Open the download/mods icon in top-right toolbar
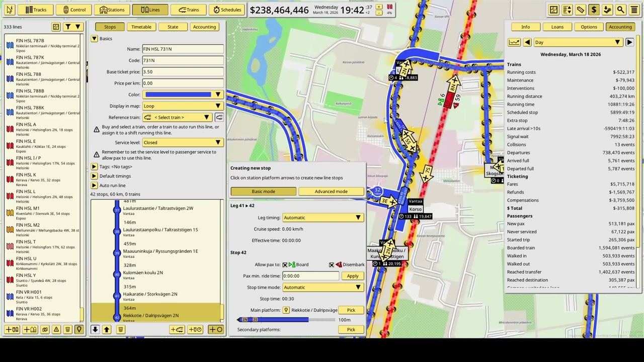This screenshot has height=362, width=644. pos(607,10)
